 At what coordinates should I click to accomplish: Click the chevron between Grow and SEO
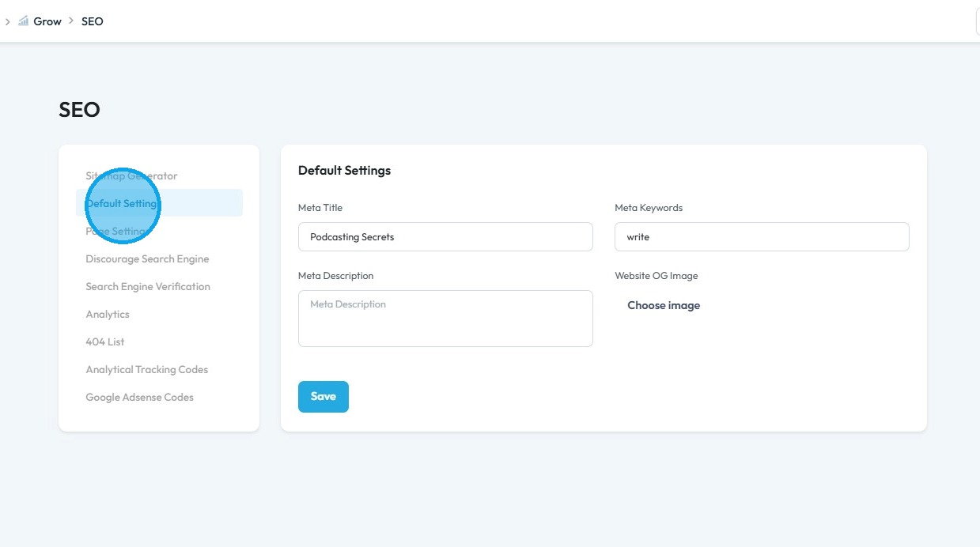(71, 21)
